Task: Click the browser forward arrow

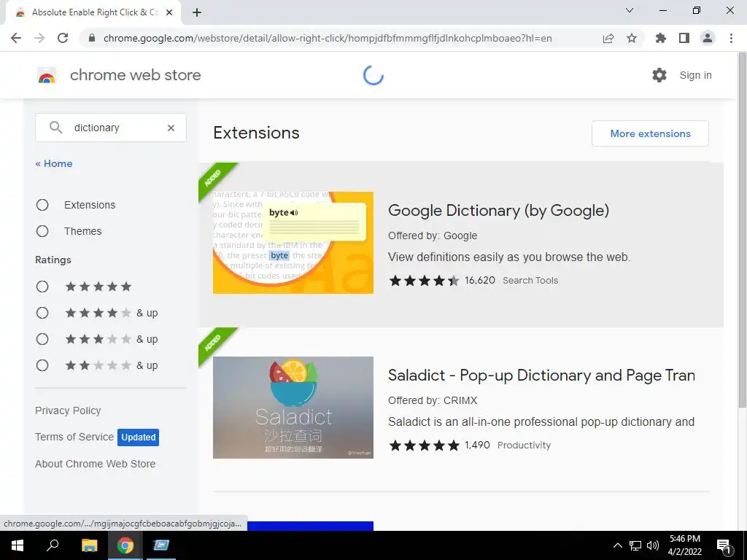Action: click(x=39, y=38)
